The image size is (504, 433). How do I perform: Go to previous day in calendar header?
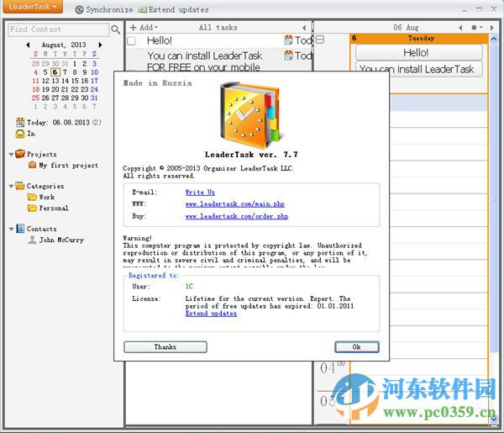[x=460, y=28]
